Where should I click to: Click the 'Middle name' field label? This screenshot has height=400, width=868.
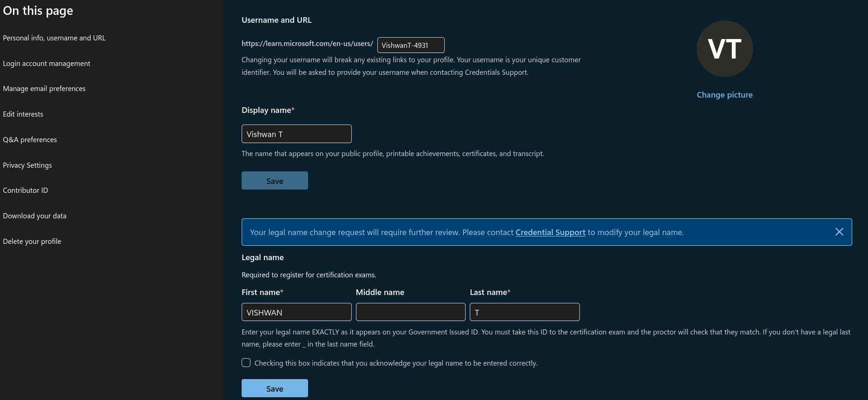click(x=380, y=292)
